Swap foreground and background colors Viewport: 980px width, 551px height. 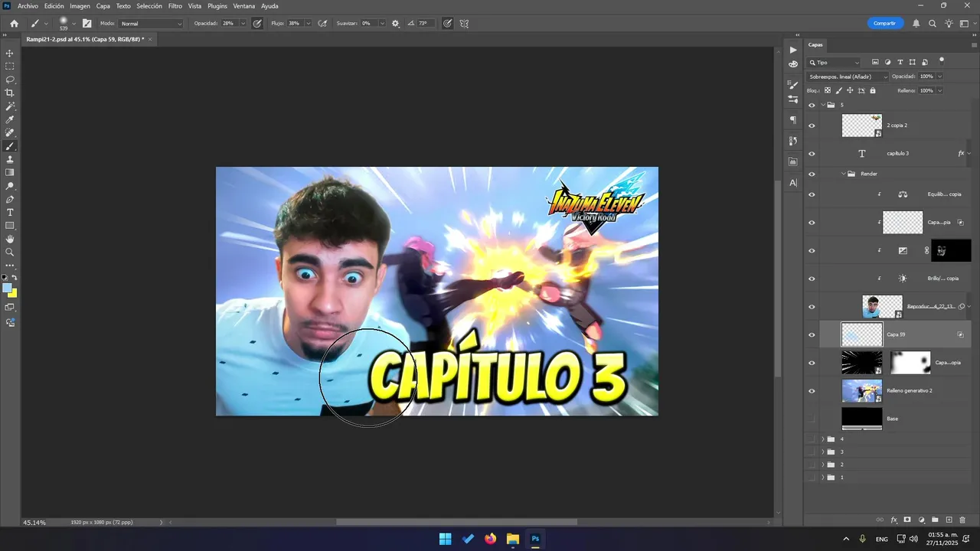coord(14,277)
